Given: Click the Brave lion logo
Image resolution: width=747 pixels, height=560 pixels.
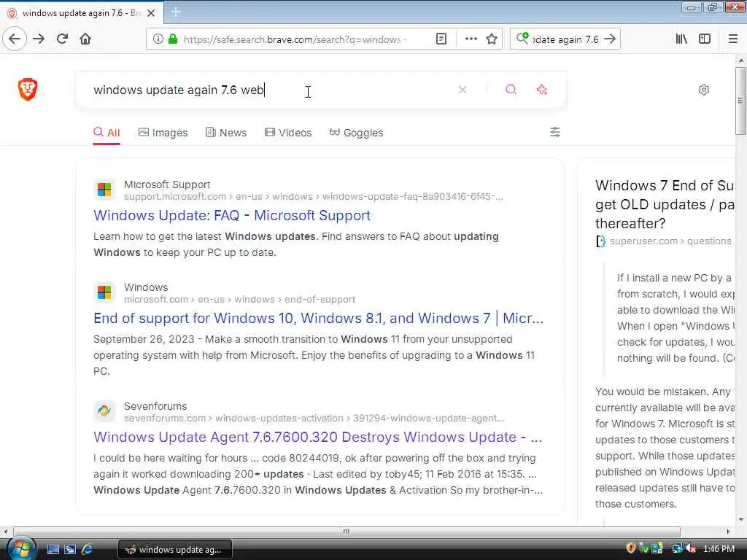Looking at the screenshot, I should [x=28, y=90].
